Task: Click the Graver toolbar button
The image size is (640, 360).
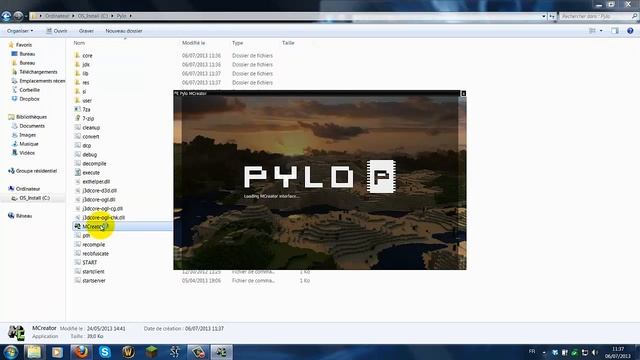Action: [86, 31]
